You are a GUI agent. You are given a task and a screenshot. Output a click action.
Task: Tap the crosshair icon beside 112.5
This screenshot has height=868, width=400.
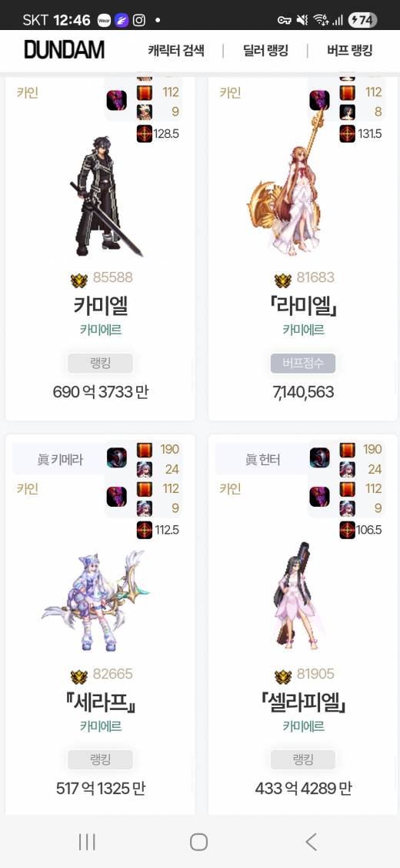point(145,530)
